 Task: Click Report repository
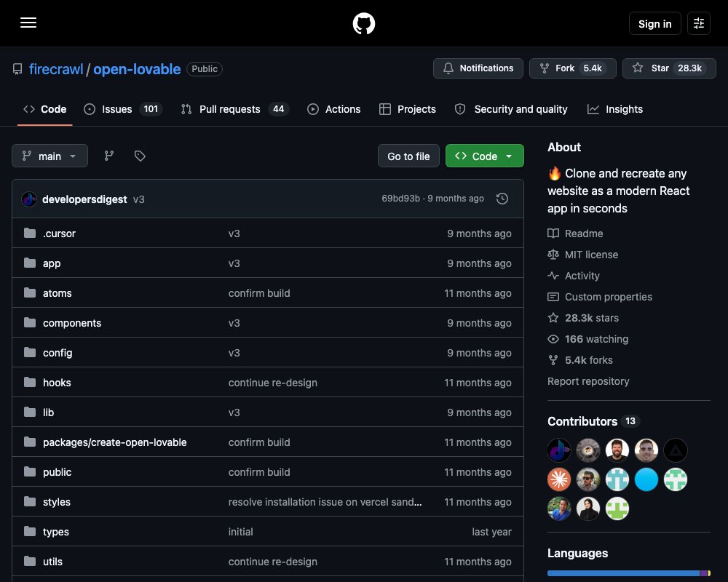pyautogui.click(x=588, y=381)
